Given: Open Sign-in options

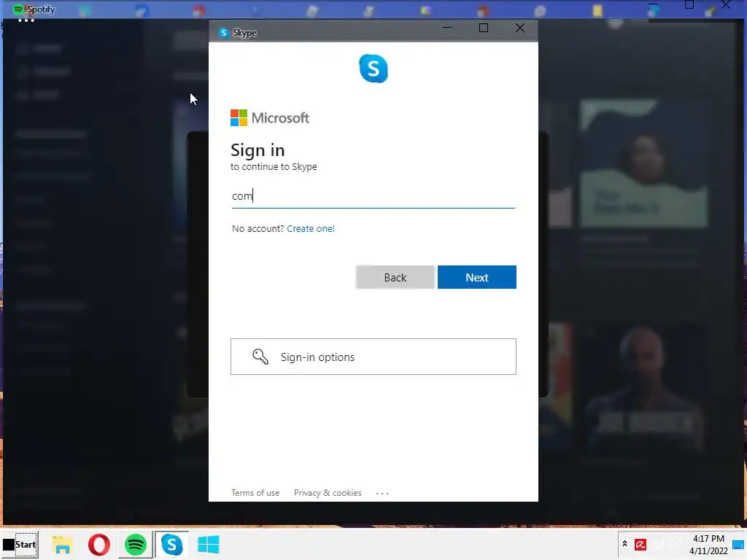Looking at the screenshot, I should [x=373, y=357].
